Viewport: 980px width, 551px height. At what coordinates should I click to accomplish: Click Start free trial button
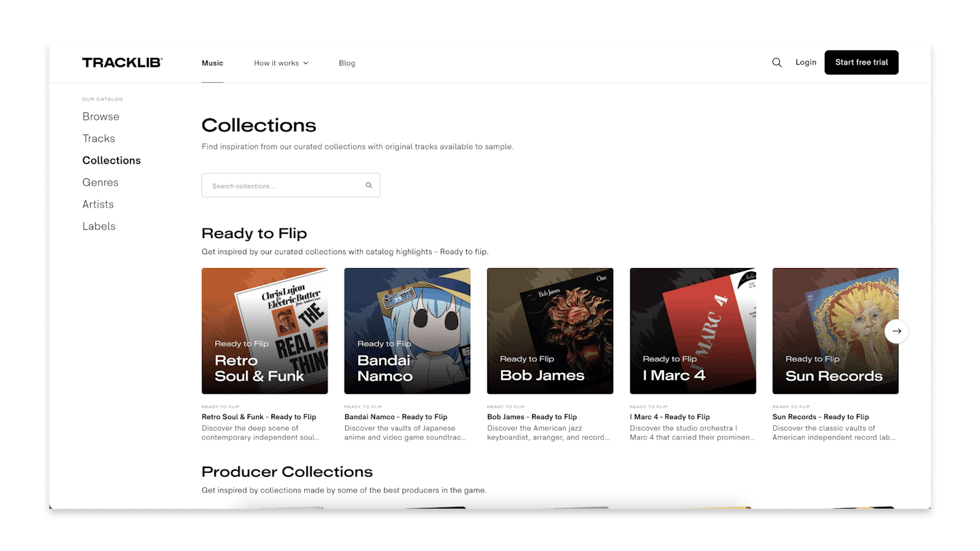point(862,63)
